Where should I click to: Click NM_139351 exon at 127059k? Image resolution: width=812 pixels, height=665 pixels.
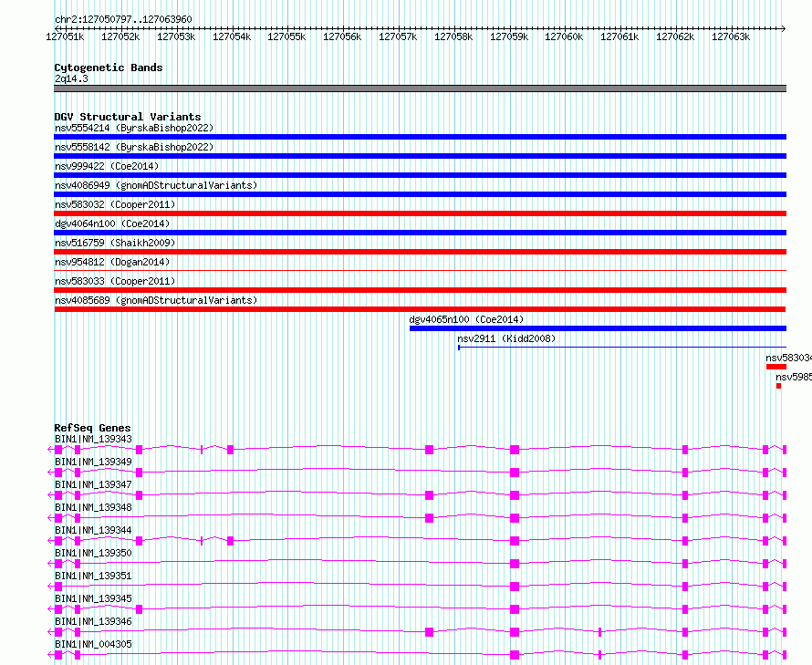click(x=515, y=587)
